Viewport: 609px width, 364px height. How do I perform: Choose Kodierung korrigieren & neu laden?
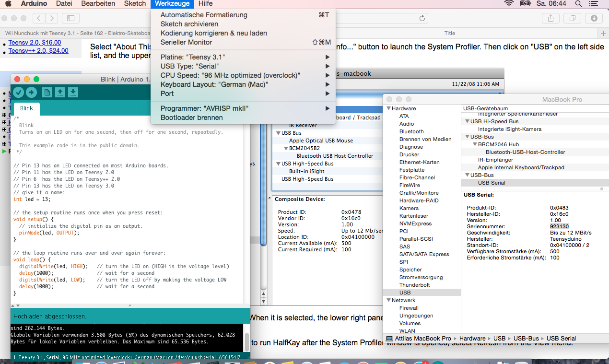pos(243,33)
